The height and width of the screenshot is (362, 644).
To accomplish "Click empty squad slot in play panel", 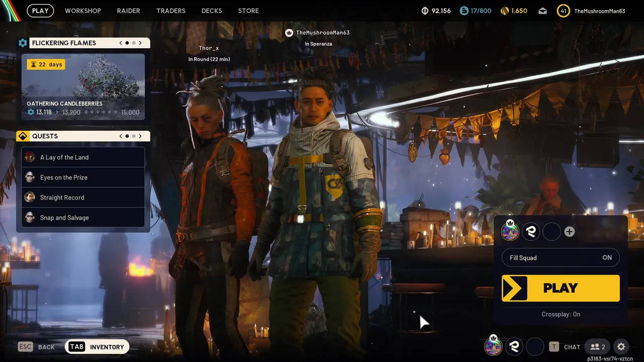I will pos(551,231).
